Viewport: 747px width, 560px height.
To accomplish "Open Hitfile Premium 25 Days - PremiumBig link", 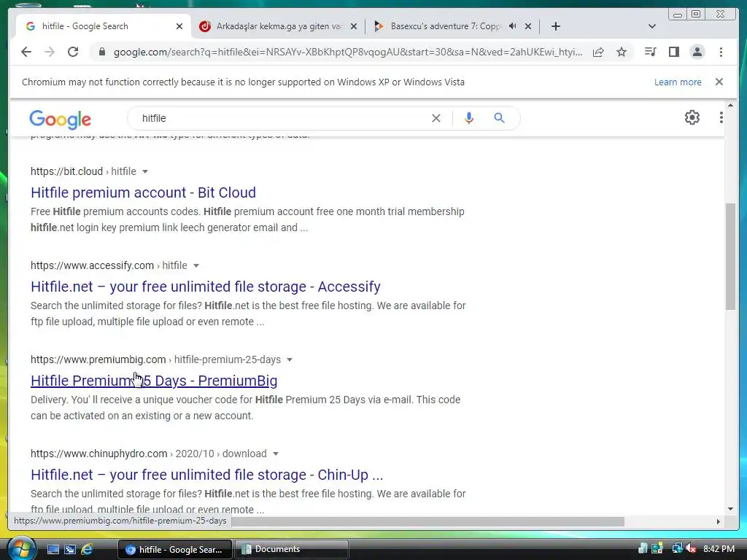I will pyautogui.click(x=154, y=381).
